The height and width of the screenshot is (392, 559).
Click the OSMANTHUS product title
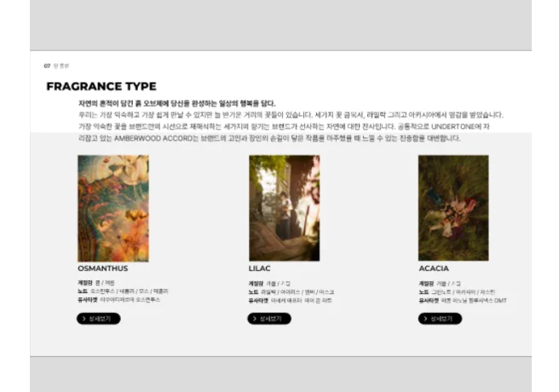tap(102, 268)
